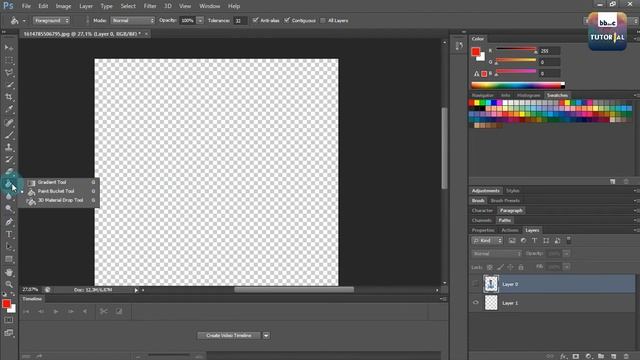Open the File menu
The height and width of the screenshot is (360, 640).
26,6
